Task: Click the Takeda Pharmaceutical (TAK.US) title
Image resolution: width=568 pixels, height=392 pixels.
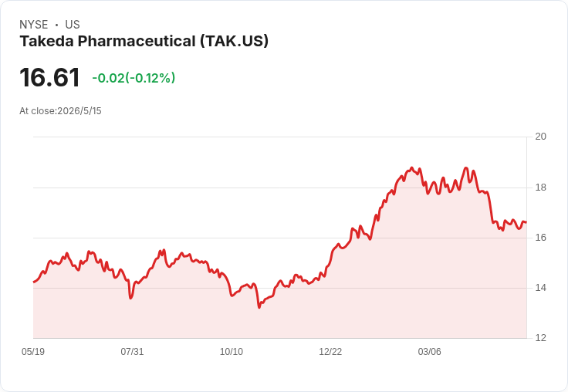Action: [144, 41]
